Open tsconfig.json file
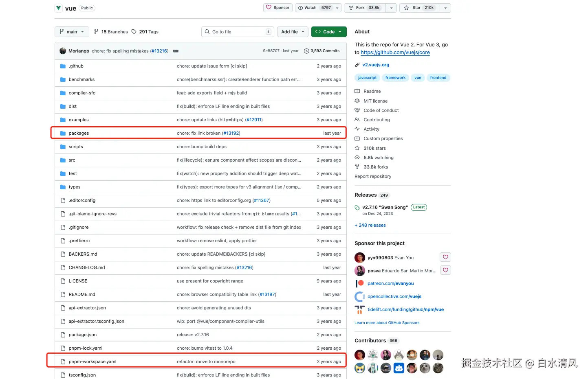The width and height of the screenshot is (588, 379). pyautogui.click(x=82, y=375)
